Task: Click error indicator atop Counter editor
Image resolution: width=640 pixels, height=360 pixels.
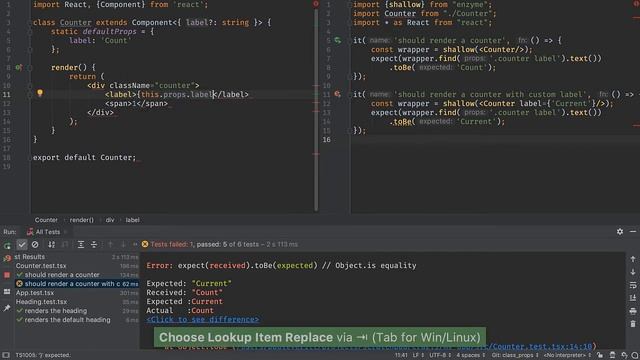Action: coord(316,4)
